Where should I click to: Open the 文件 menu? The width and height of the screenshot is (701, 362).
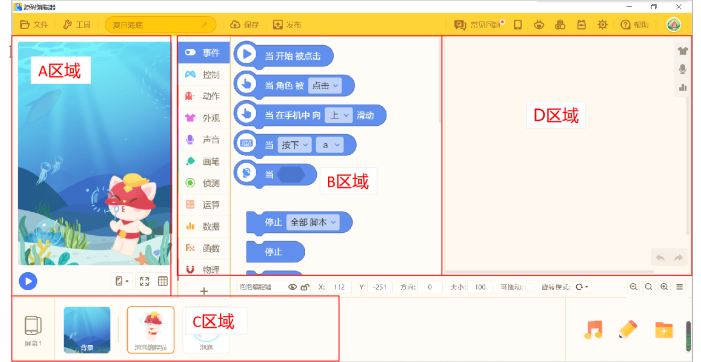(34, 25)
